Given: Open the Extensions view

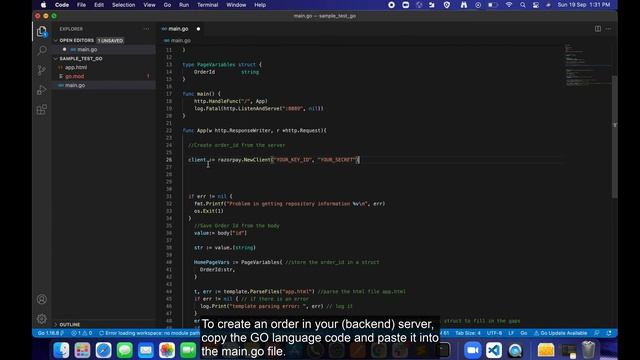Looking at the screenshot, I should (42, 109).
